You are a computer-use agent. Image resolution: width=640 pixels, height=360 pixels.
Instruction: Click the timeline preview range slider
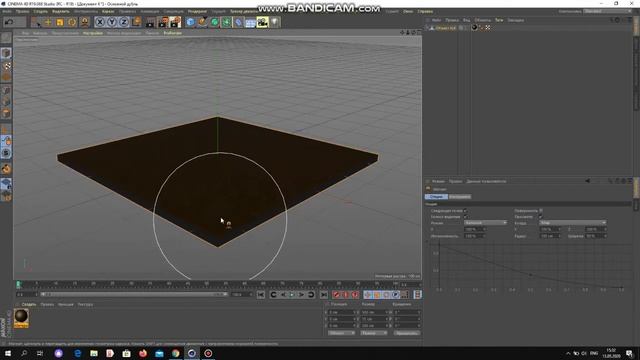[x=134, y=294]
